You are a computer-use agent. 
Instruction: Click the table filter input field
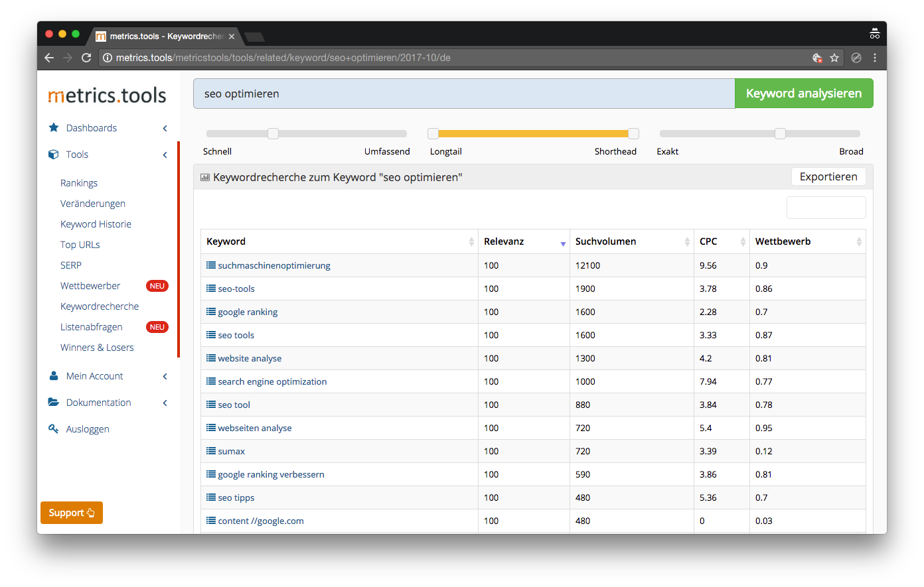tap(826, 208)
